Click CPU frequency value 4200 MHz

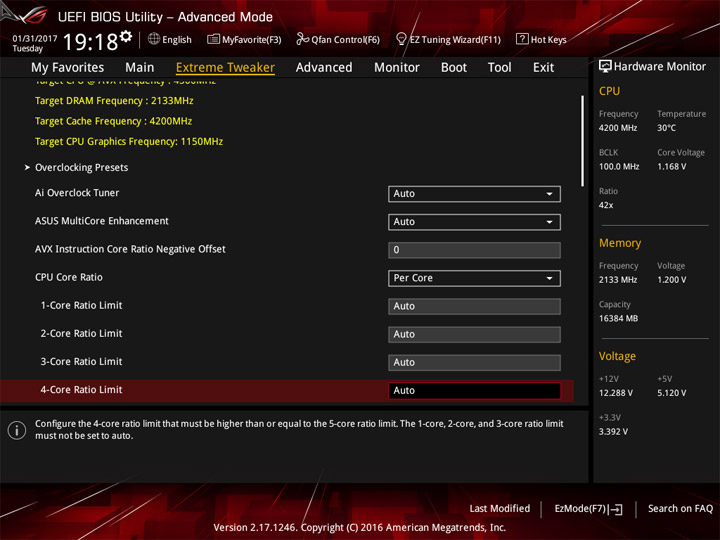[x=618, y=128]
